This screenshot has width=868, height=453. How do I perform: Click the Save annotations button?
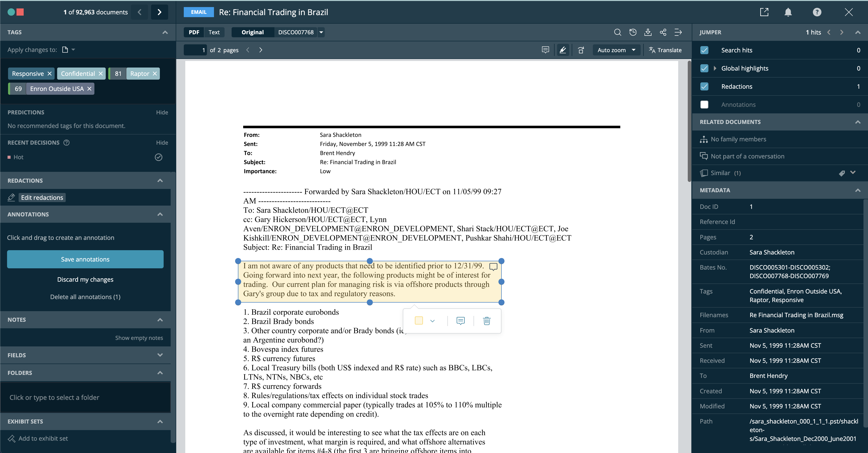[x=85, y=259]
